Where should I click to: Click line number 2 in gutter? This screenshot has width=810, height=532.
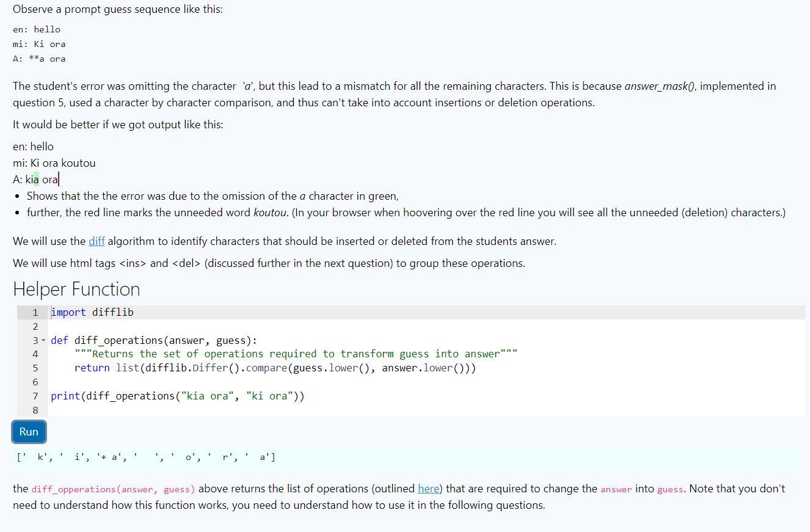click(35, 326)
